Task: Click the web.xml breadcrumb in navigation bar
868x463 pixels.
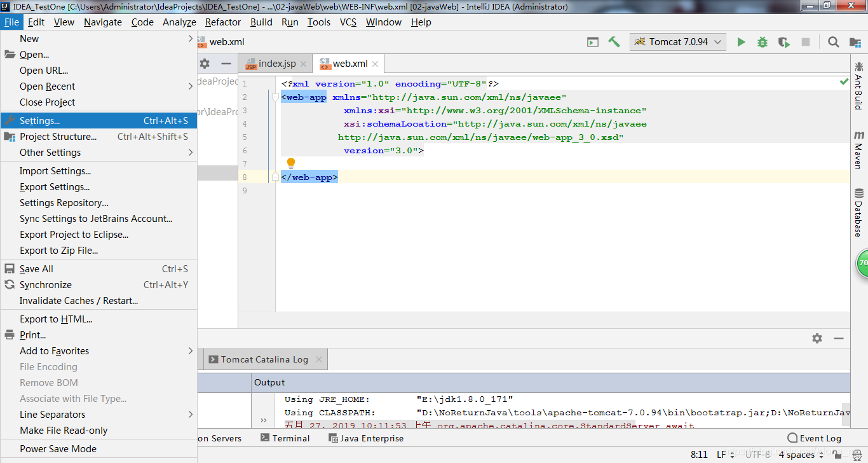Action: pyautogui.click(x=220, y=42)
